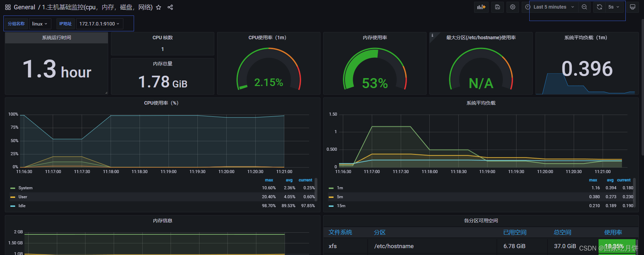The height and width of the screenshot is (255, 644).
Task: Sort CPU legend by max column
Action: 269,180
